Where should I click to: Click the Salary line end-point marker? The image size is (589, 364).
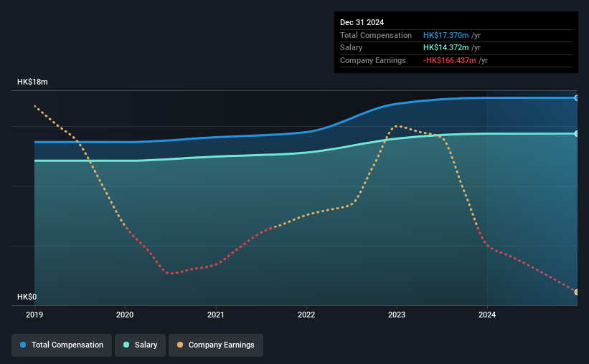click(577, 133)
